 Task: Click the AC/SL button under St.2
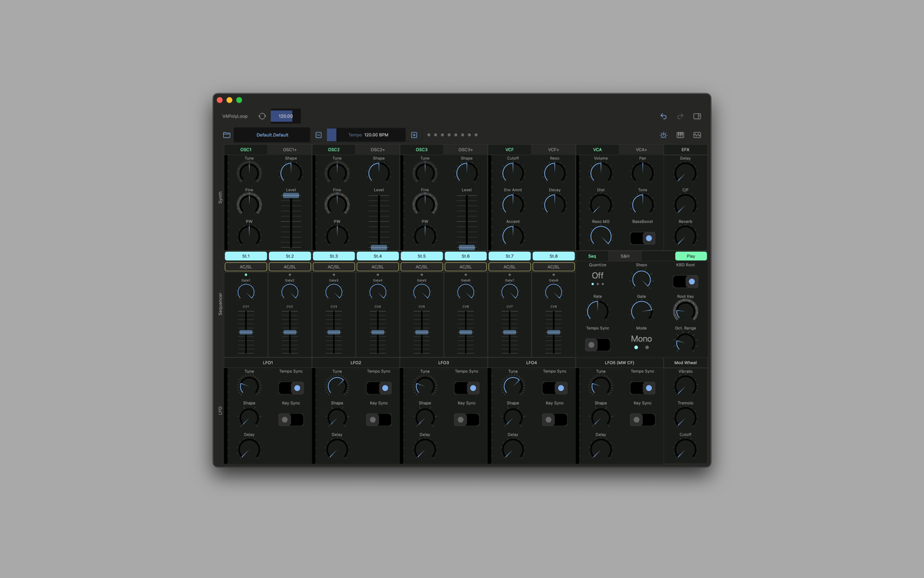click(x=290, y=267)
